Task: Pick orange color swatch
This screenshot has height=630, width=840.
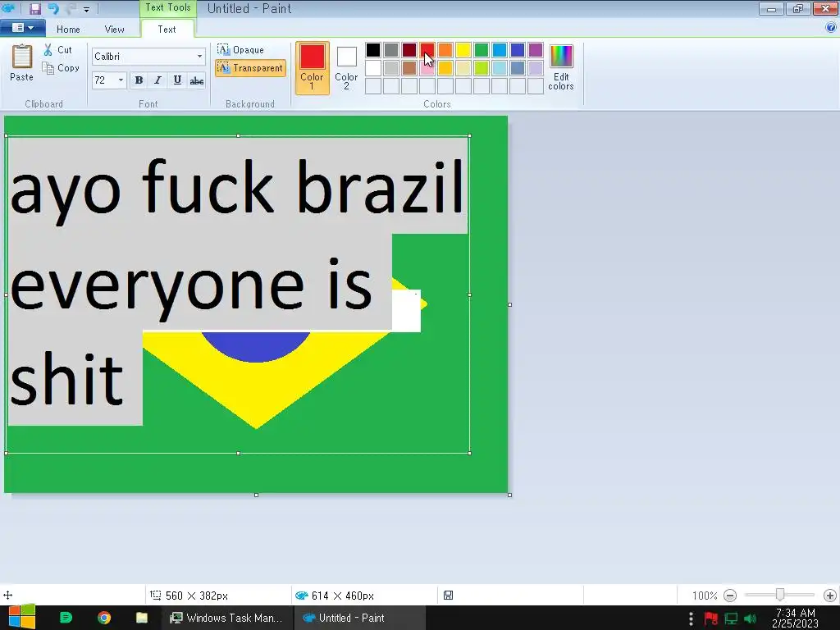Action: point(445,50)
